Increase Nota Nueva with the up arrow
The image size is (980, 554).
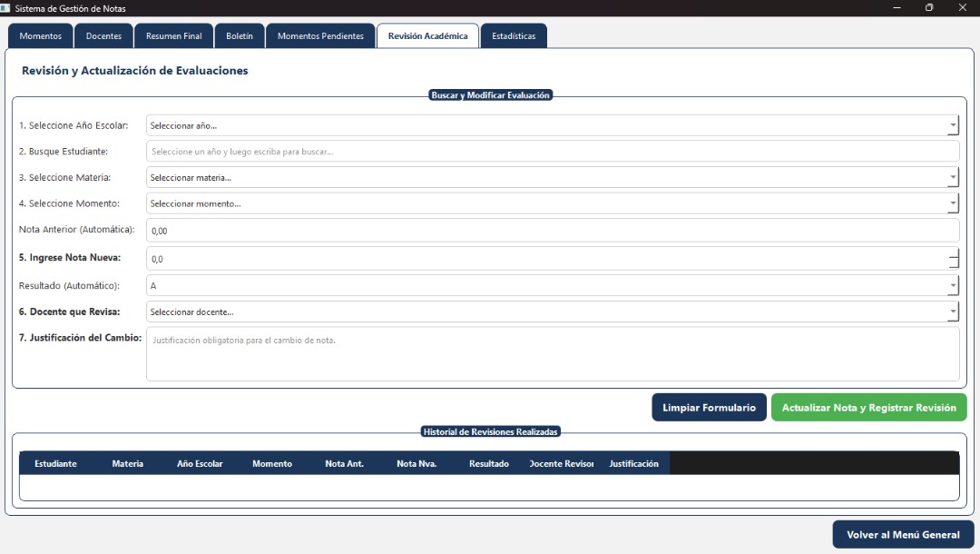click(x=954, y=252)
